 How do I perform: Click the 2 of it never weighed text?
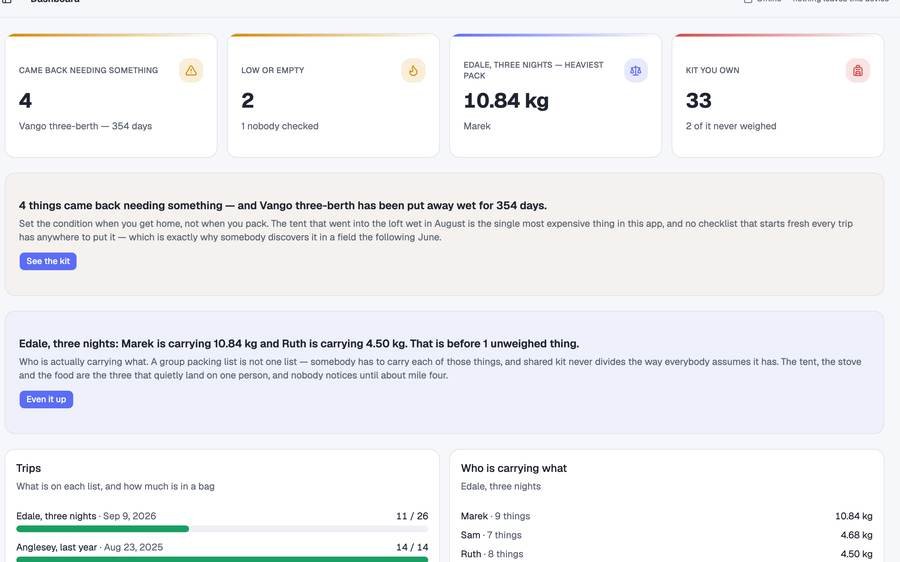[x=731, y=126]
